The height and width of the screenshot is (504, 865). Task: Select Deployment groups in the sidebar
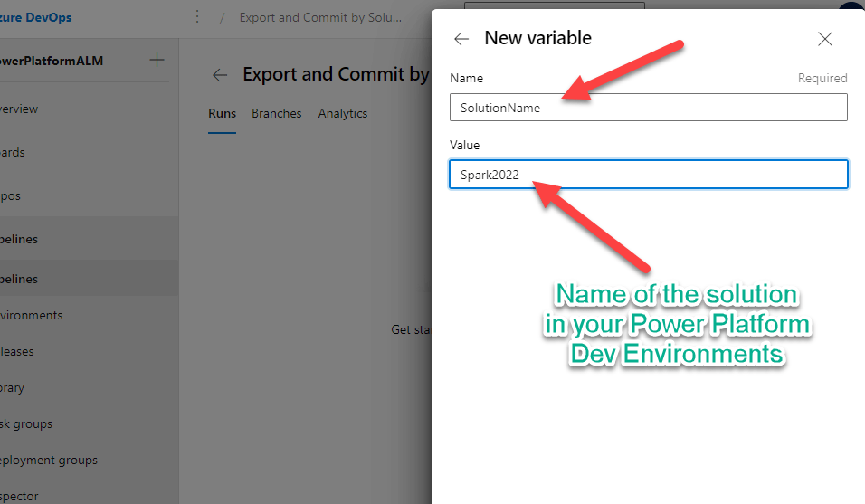click(49, 460)
